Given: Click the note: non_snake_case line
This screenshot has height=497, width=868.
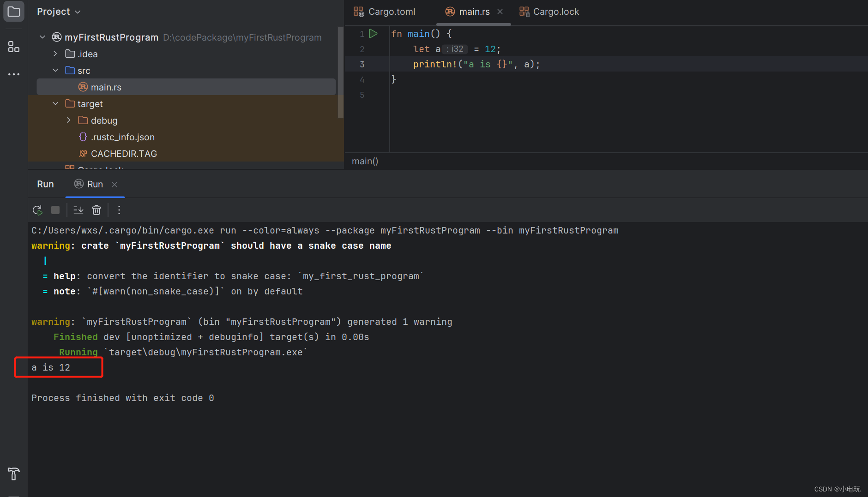Looking at the screenshot, I should point(173,291).
